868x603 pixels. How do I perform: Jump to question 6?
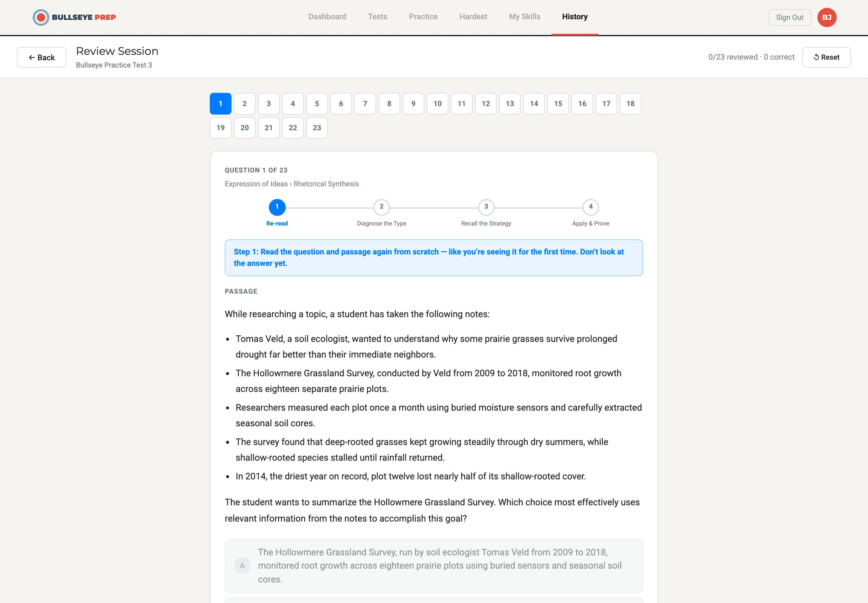coord(341,103)
